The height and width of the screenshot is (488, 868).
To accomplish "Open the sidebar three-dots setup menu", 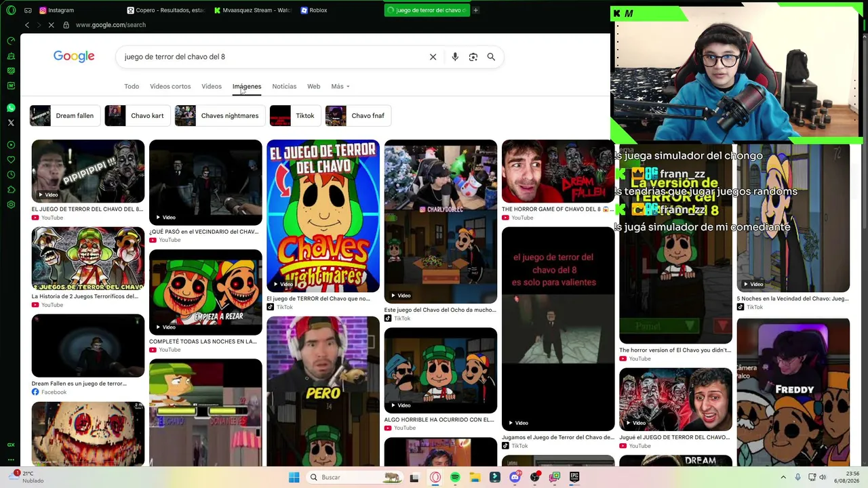I will coord(11,460).
